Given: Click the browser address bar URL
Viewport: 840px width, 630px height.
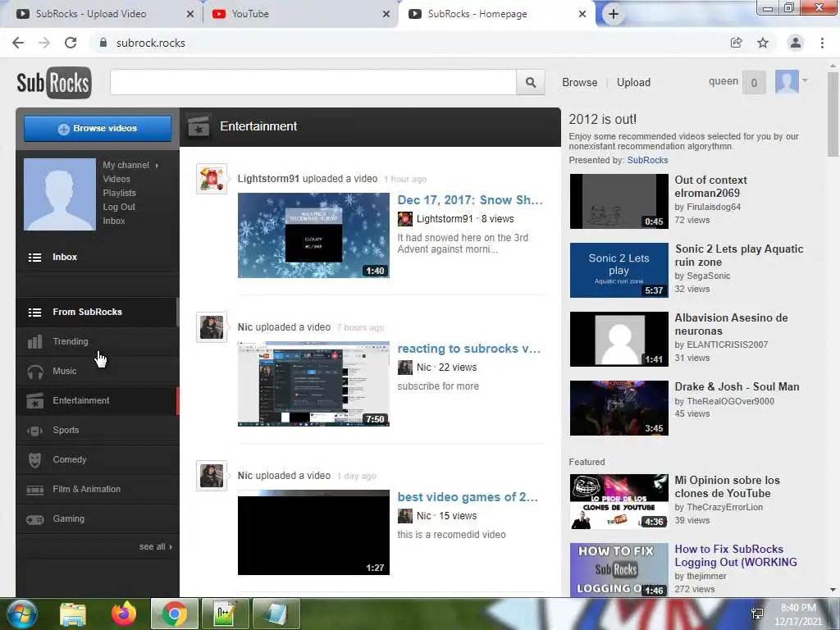Looking at the screenshot, I should click(x=151, y=43).
